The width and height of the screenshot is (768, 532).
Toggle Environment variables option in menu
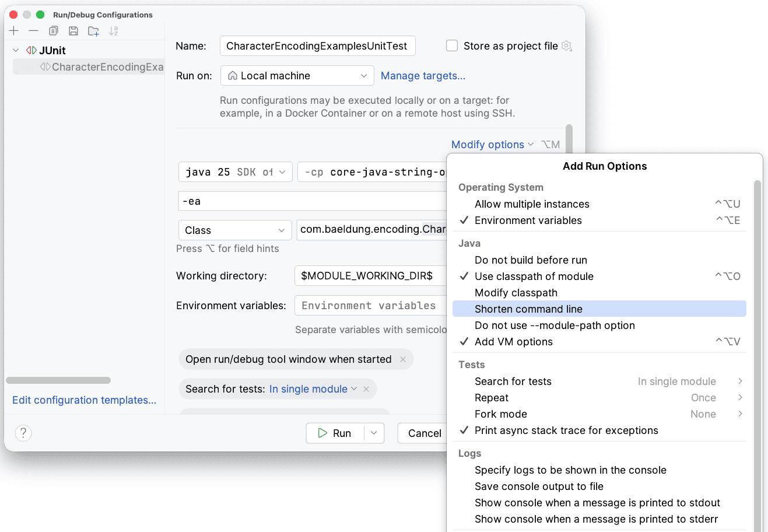pos(528,220)
